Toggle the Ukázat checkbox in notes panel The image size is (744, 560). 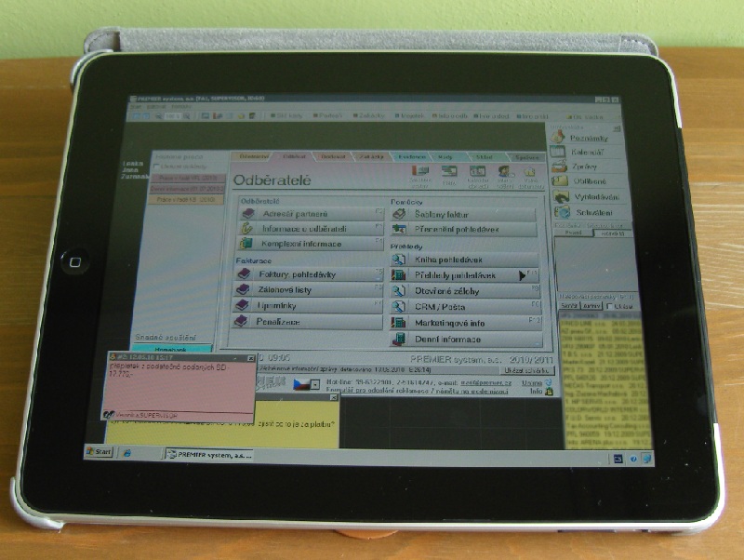tap(609, 306)
